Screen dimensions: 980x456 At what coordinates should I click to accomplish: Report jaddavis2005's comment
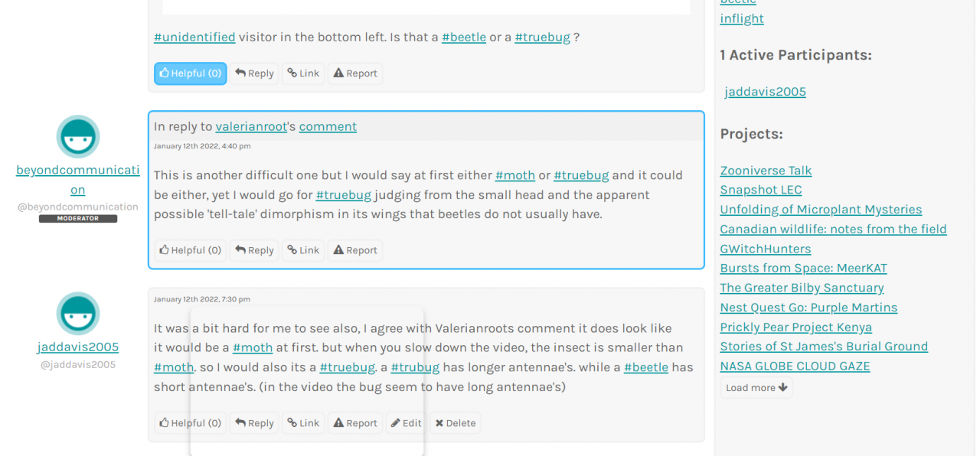tap(355, 423)
